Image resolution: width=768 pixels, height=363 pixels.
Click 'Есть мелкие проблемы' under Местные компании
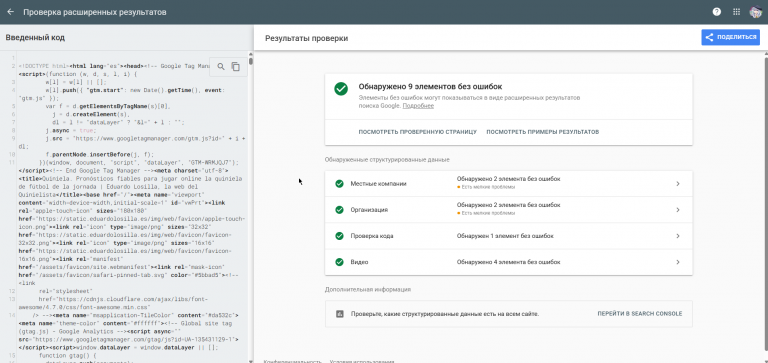(x=487, y=187)
